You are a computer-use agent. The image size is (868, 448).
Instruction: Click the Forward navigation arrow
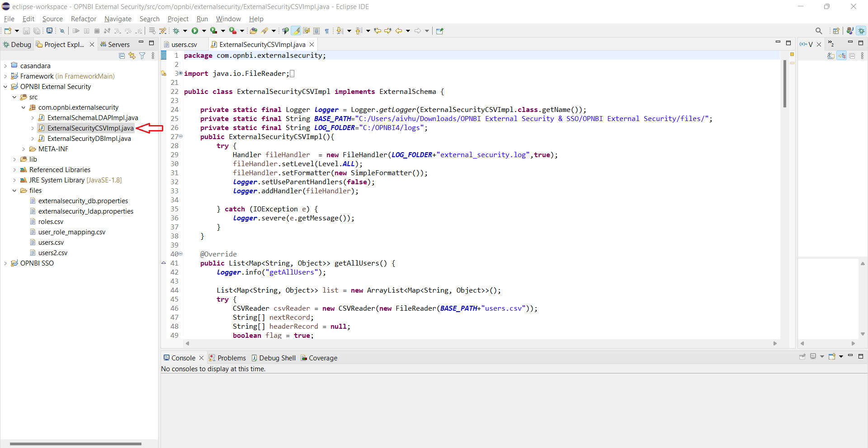click(417, 31)
